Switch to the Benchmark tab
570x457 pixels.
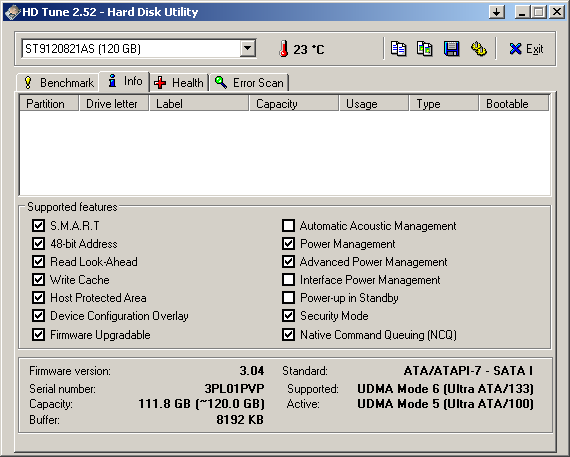[x=58, y=83]
